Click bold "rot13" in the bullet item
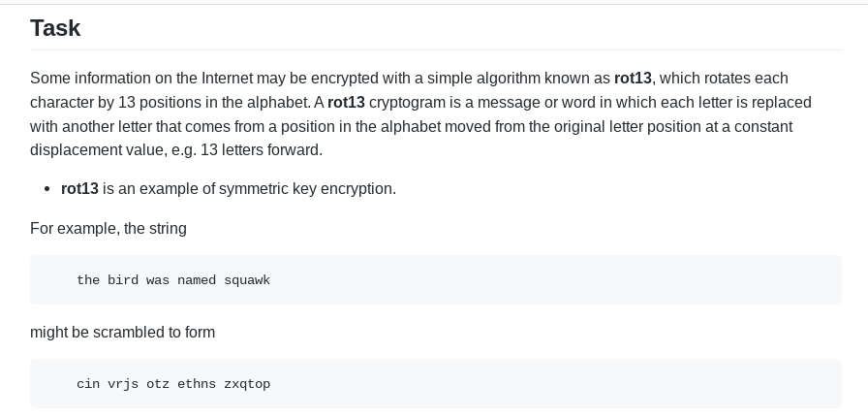The image size is (868, 418). (x=79, y=188)
